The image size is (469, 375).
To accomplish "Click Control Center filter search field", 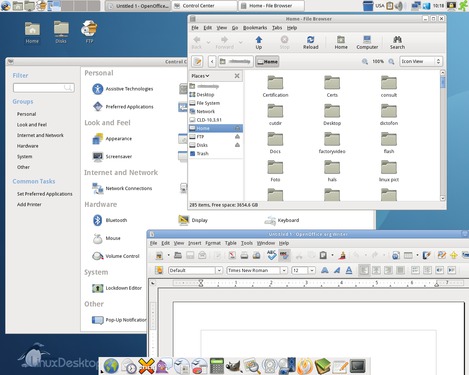I will point(44,88).
